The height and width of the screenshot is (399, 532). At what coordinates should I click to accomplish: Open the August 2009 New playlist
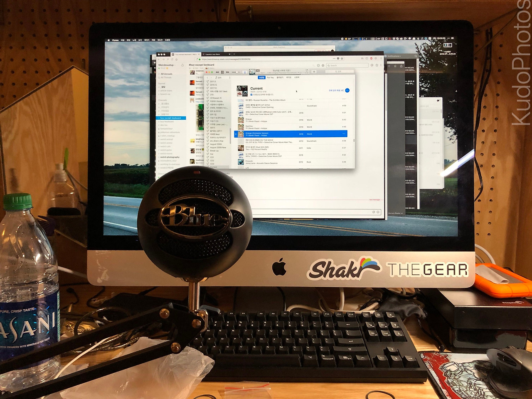(218, 148)
